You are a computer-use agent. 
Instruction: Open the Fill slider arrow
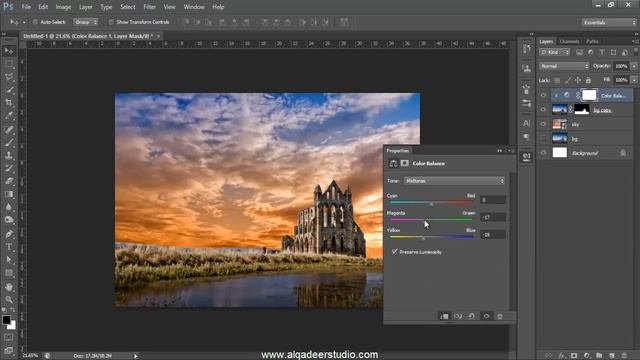(x=634, y=80)
